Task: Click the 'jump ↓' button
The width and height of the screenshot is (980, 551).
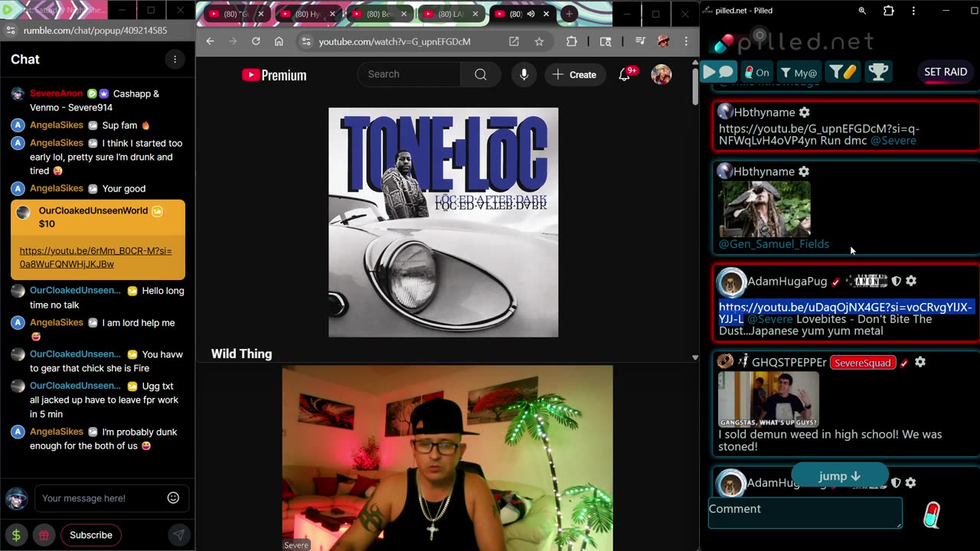Action: (x=839, y=476)
